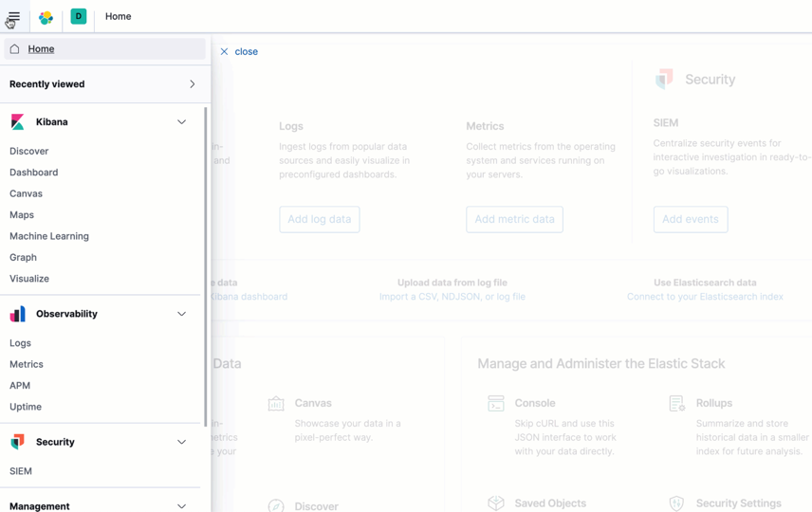
Task: Click the Observability bar chart icon
Action: coord(17,314)
